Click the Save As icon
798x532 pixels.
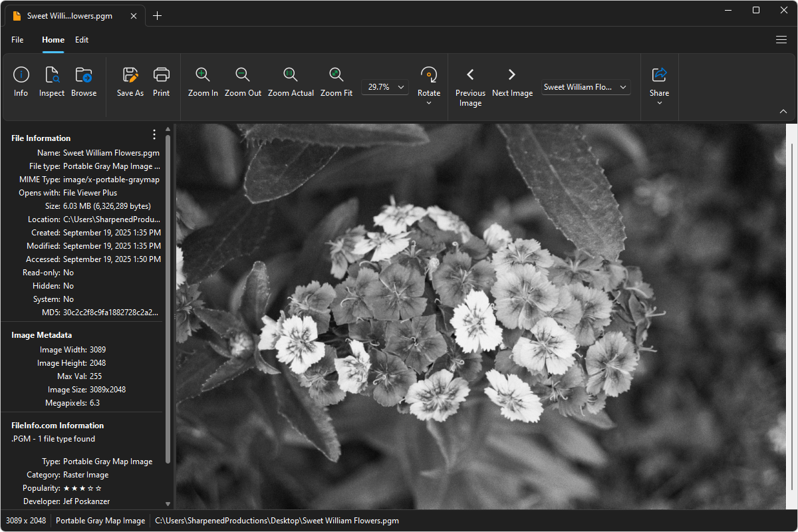point(130,75)
